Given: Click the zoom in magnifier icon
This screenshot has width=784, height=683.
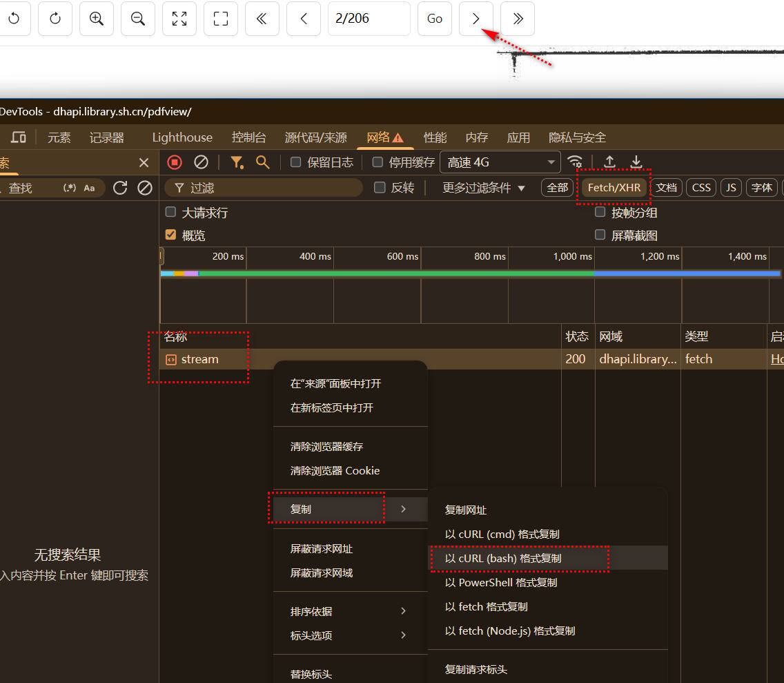Looking at the screenshot, I should [97, 19].
